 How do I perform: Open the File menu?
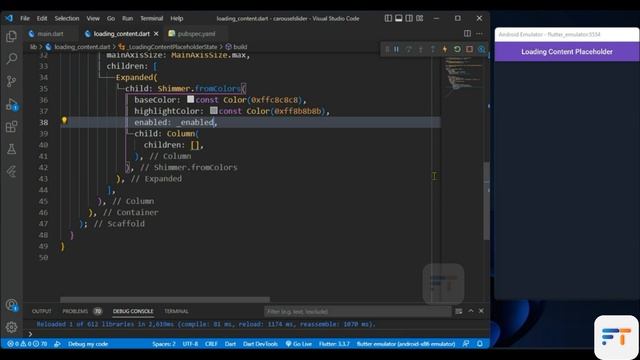point(25,18)
